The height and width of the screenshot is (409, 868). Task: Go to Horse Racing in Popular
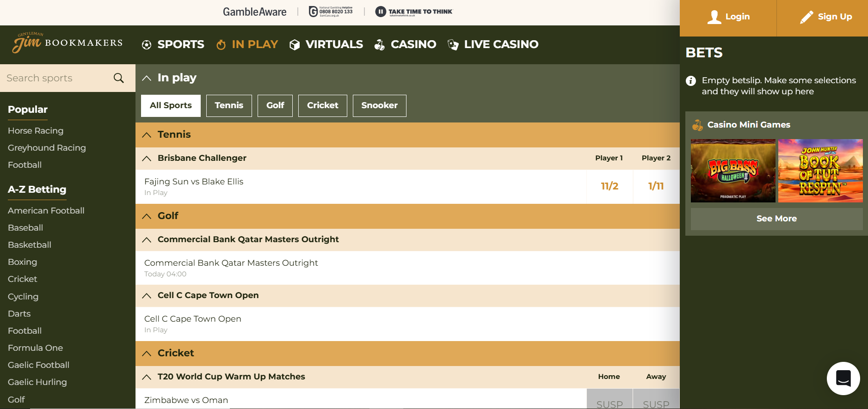click(36, 131)
